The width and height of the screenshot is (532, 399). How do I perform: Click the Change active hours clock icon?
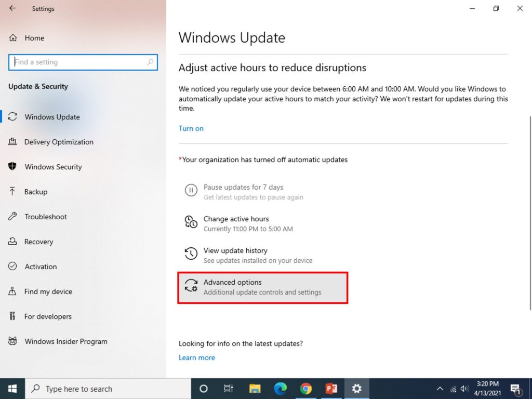click(191, 222)
